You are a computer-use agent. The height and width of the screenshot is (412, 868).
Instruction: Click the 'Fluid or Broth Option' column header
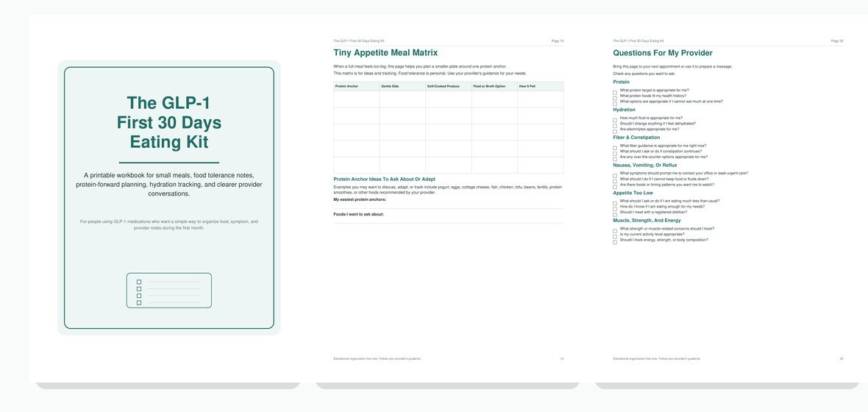[x=494, y=86]
